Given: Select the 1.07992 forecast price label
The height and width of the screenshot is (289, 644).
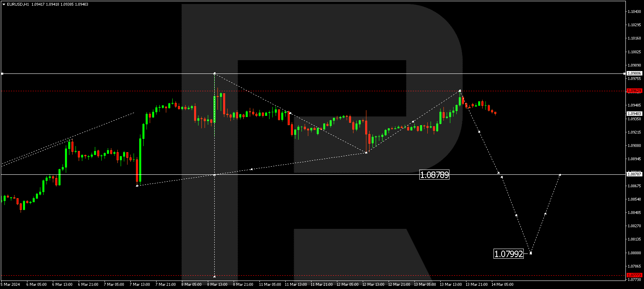Looking at the screenshot, I should [508, 254].
